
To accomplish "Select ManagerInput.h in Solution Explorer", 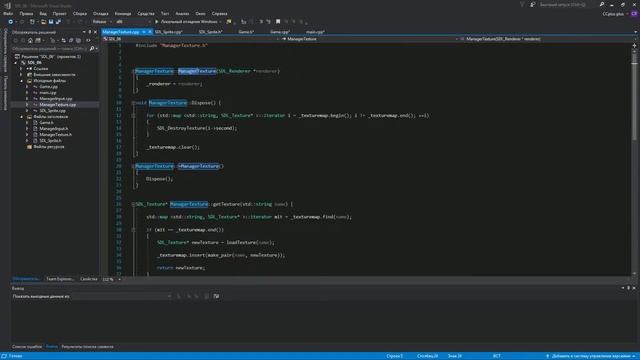I will [54, 129].
